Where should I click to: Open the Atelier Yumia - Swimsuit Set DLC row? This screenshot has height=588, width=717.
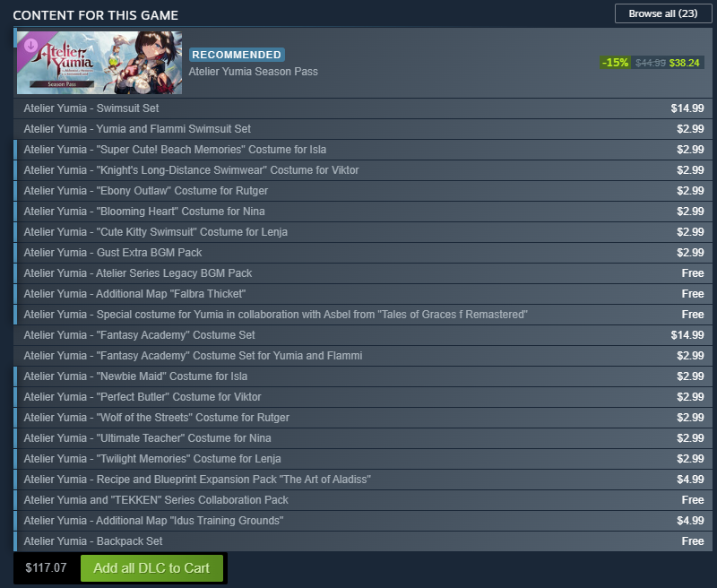(x=363, y=108)
